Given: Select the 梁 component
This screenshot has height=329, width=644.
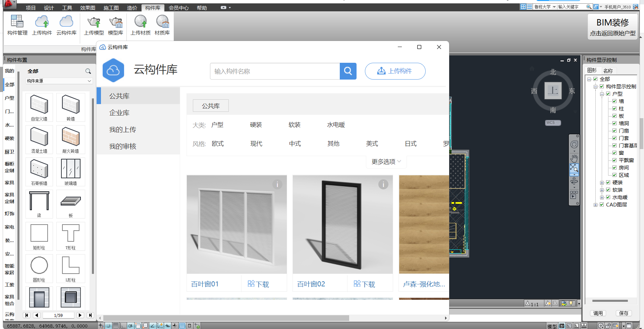Looking at the screenshot, I should [39, 204].
